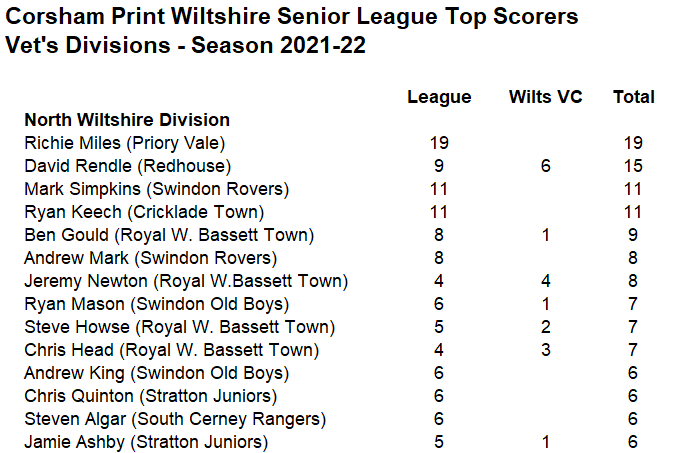Click the Corsham Print Wiltshire Senior League title

point(291,17)
